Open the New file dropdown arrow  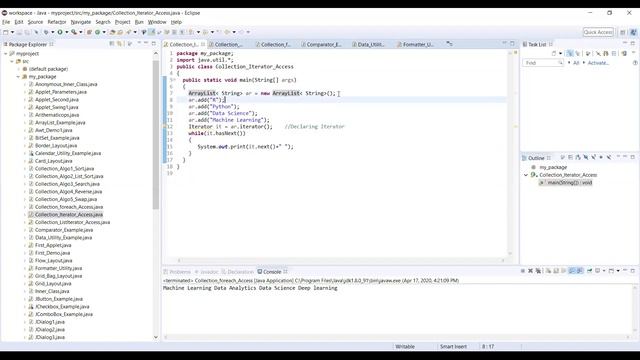click(x=13, y=32)
